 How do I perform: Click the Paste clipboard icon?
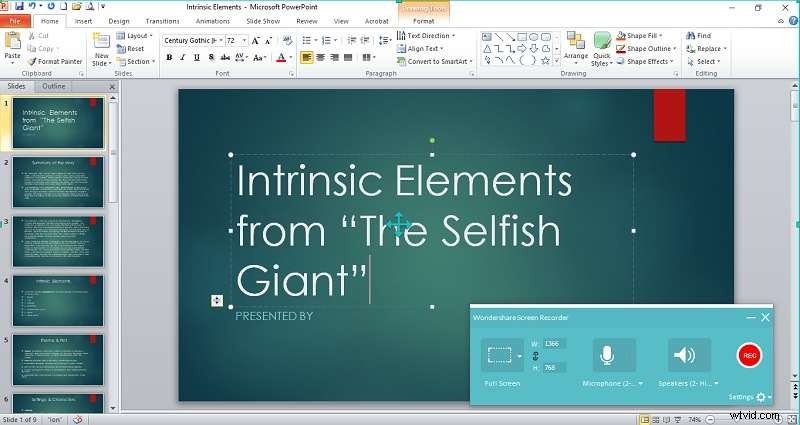[x=13, y=41]
